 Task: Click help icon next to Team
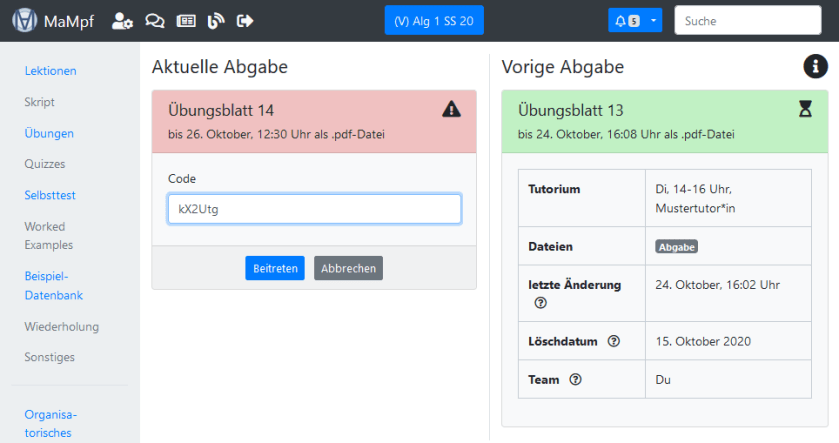[x=576, y=379]
